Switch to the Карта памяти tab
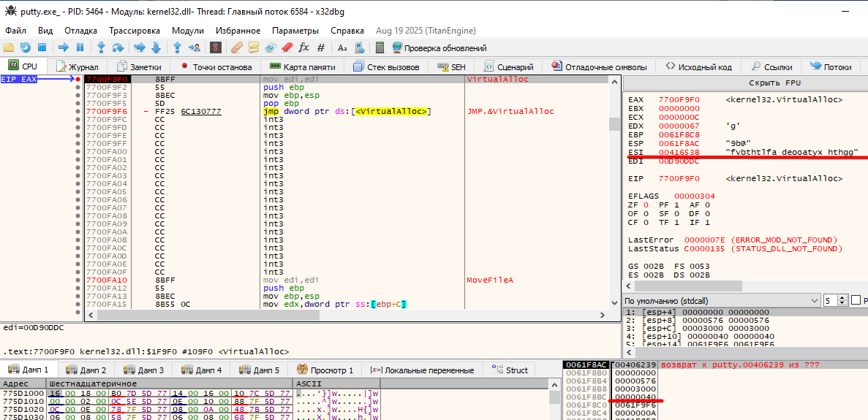 (302, 66)
